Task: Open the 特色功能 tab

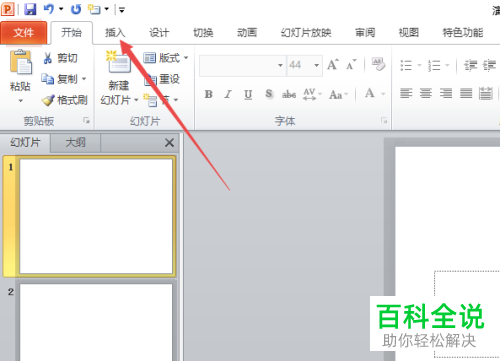Action: [x=463, y=33]
